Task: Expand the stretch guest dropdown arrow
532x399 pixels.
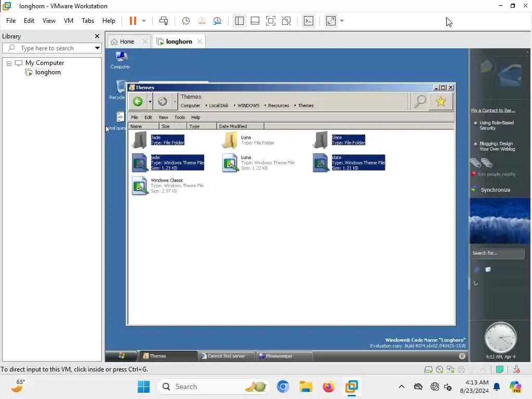Action: [342, 21]
